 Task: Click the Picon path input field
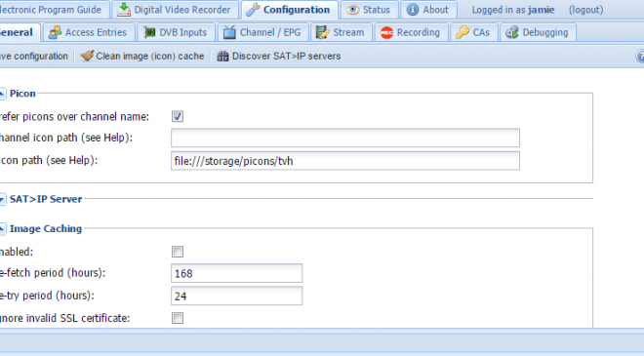tap(345, 161)
